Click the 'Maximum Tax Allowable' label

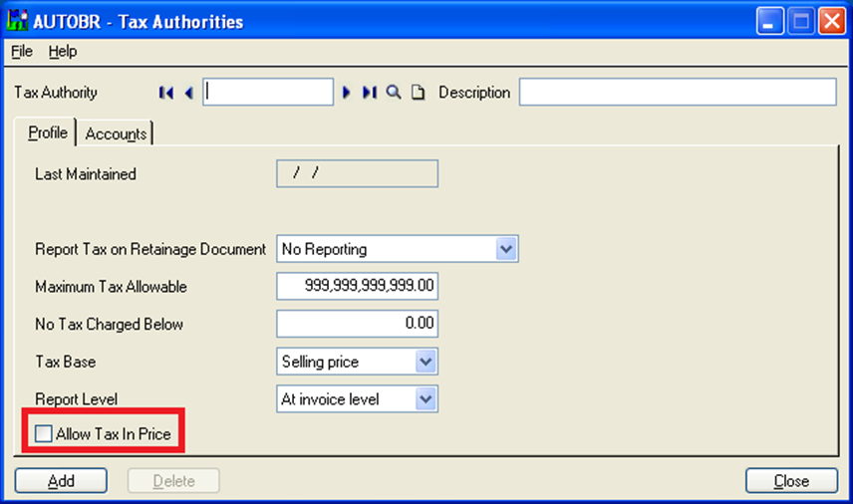click(111, 287)
